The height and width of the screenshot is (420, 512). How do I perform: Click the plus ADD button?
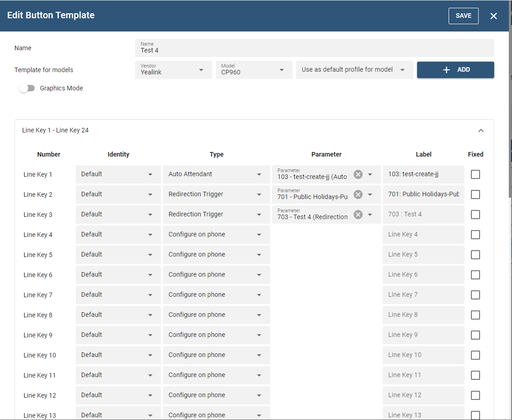point(455,70)
